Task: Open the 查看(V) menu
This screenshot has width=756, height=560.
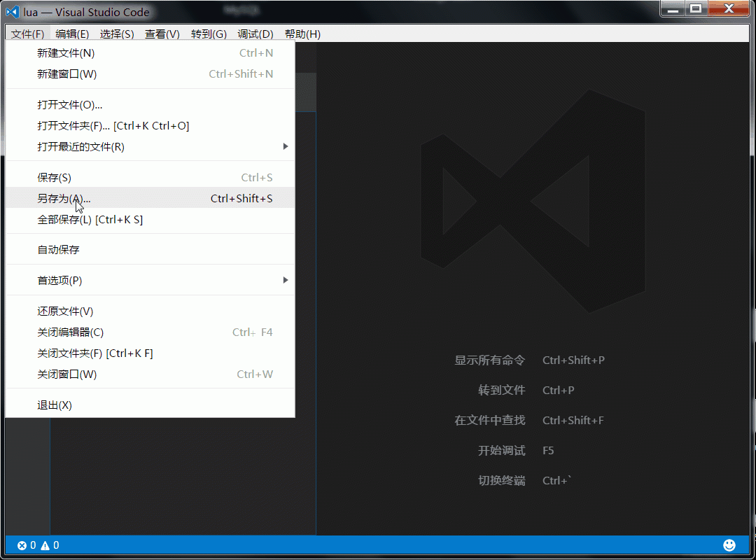Action: coord(162,33)
